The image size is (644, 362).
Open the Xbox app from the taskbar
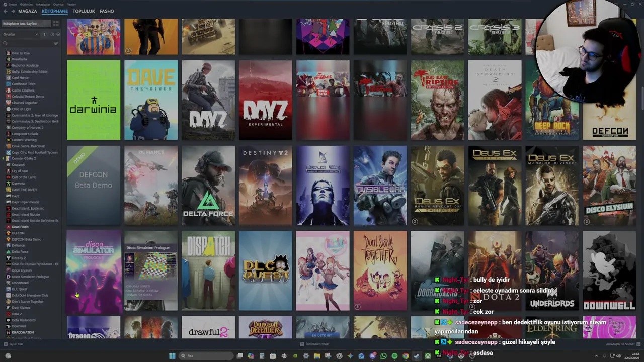[428, 356]
